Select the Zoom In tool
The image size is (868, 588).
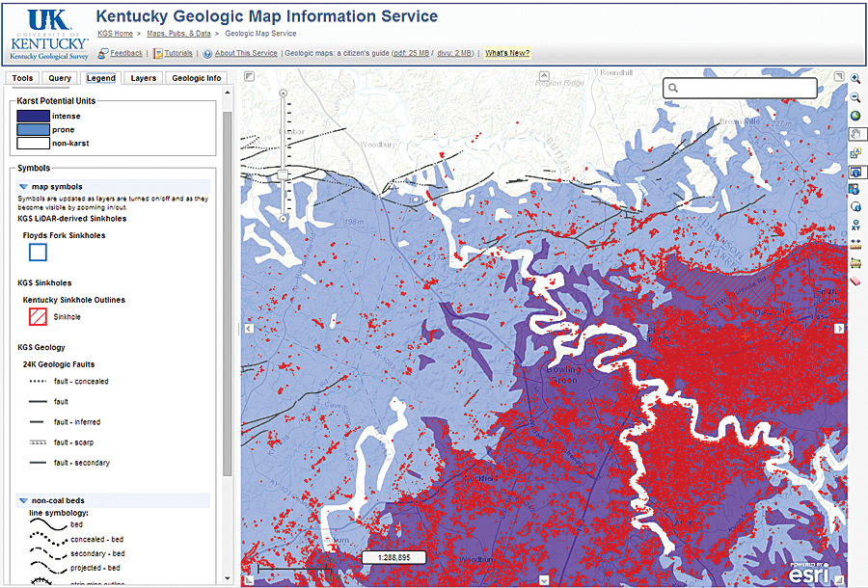coord(857,79)
